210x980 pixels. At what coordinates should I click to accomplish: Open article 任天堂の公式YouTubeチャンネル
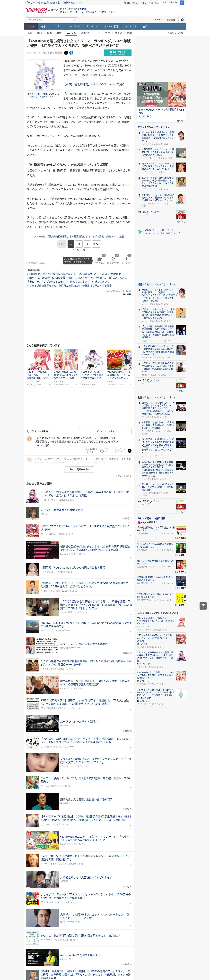[x=95, y=548]
